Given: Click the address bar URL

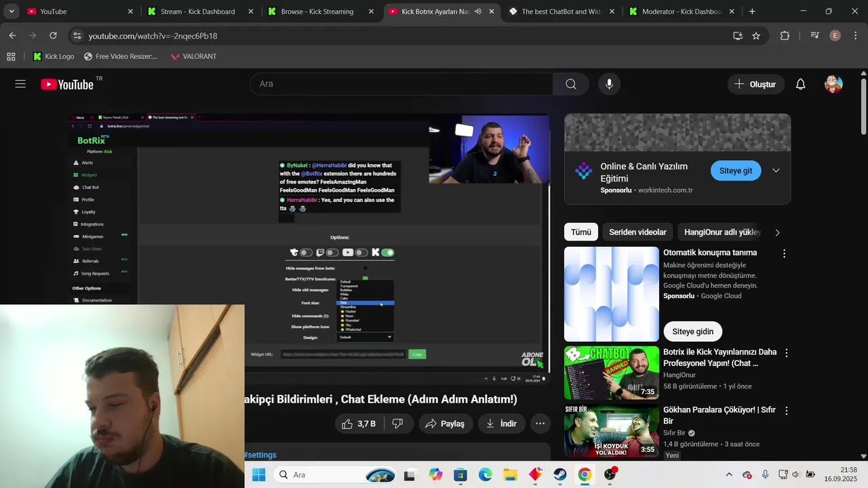Looking at the screenshot, I should click(x=153, y=36).
